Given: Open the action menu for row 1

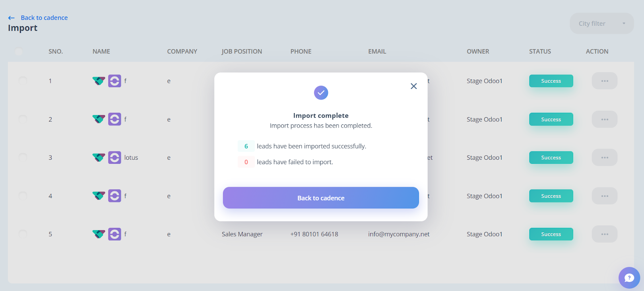Looking at the screenshot, I should click(x=605, y=81).
